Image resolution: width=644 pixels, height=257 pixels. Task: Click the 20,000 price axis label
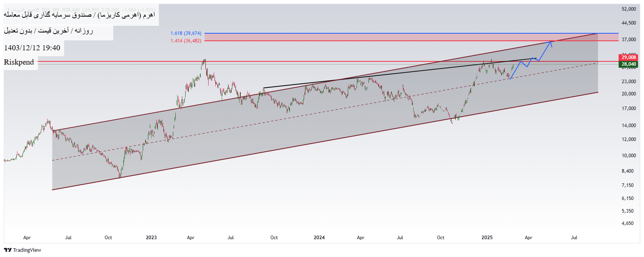629,94
